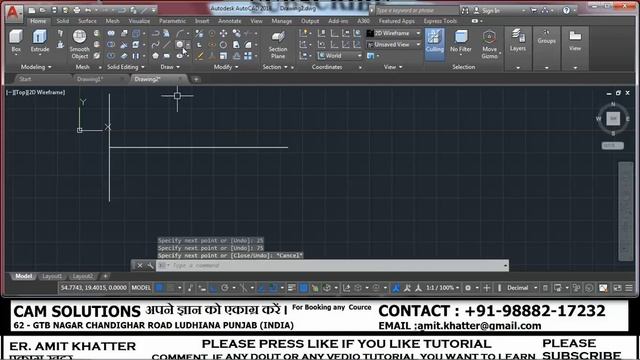Open the Groups panel button
The width and height of the screenshot is (640, 360).
click(x=546, y=38)
